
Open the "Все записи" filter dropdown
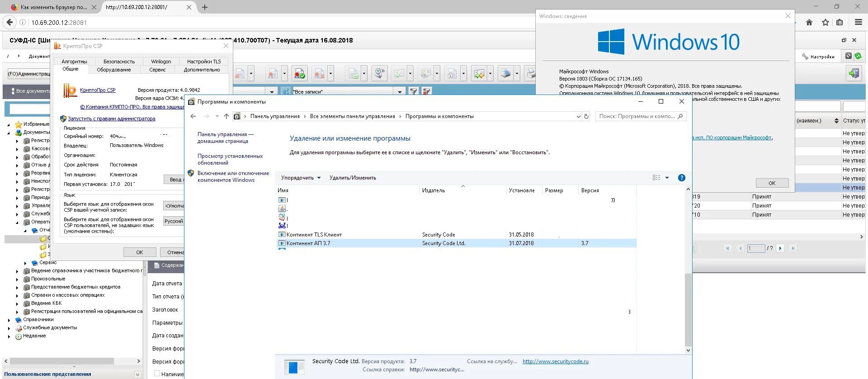(400, 91)
